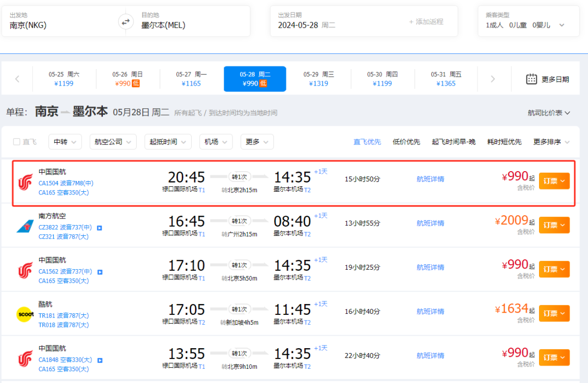Image resolution: width=588 pixels, height=383 pixels.
Task: Book the 20:45 CA1504 flight with 订票
Action: coord(554,181)
